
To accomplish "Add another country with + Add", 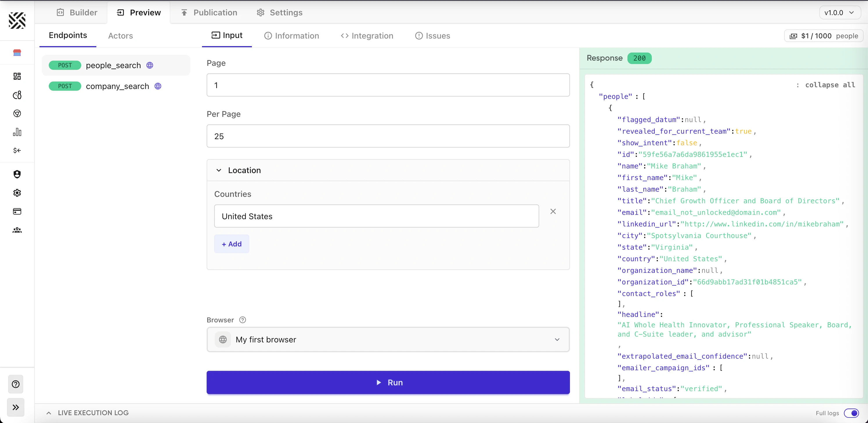I will [x=232, y=244].
